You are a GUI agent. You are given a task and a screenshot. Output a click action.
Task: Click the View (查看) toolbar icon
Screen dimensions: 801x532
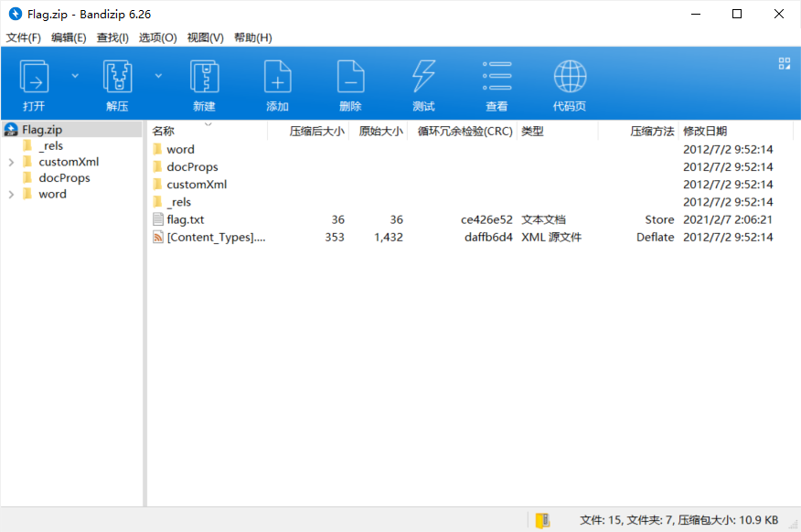point(497,78)
